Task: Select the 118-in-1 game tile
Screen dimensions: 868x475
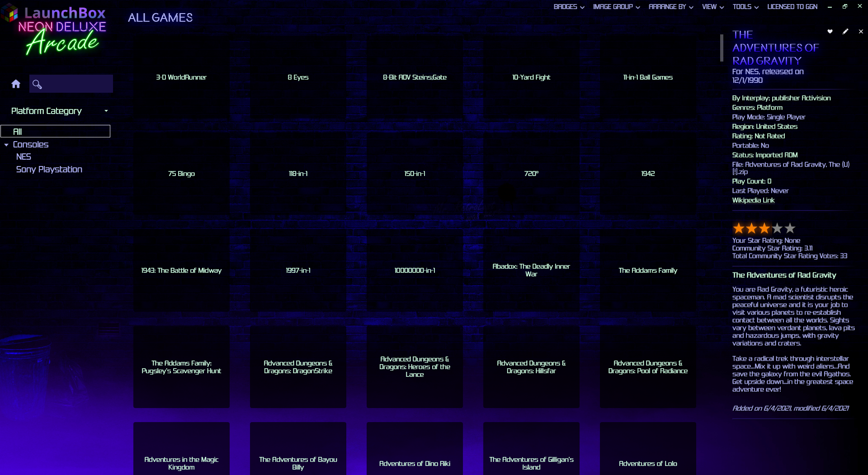Action: pyautogui.click(x=298, y=174)
